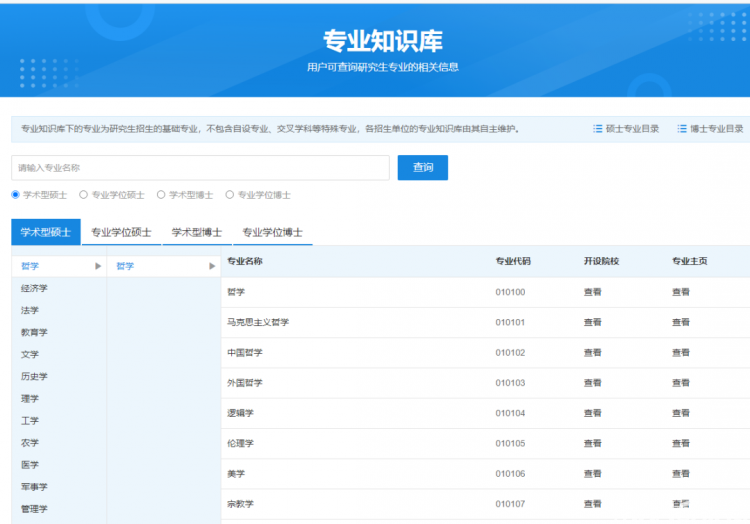Click the 中国哲学 major name
The width and height of the screenshot is (750, 524).
click(x=245, y=353)
